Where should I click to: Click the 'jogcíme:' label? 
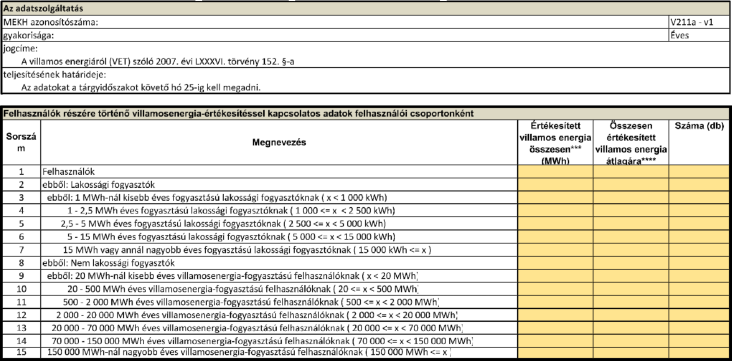tap(21, 48)
